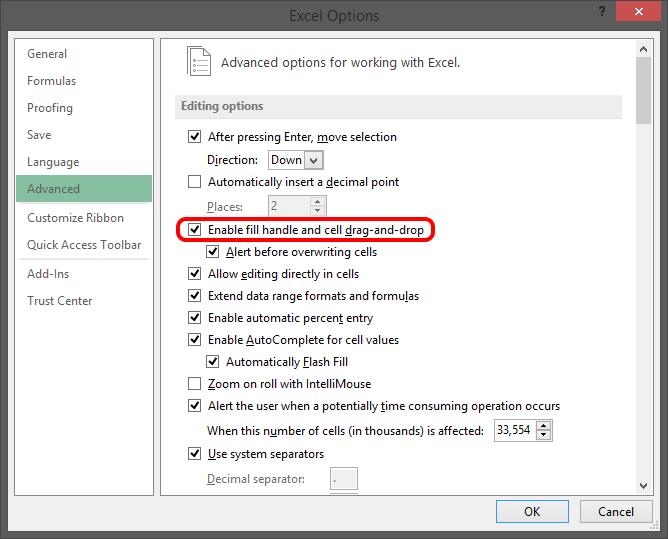Image resolution: width=668 pixels, height=539 pixels.
Task: Enable 'Zoom on roll with IntelliMouse'
Action: pyautogui.click(x=194, y=384)
